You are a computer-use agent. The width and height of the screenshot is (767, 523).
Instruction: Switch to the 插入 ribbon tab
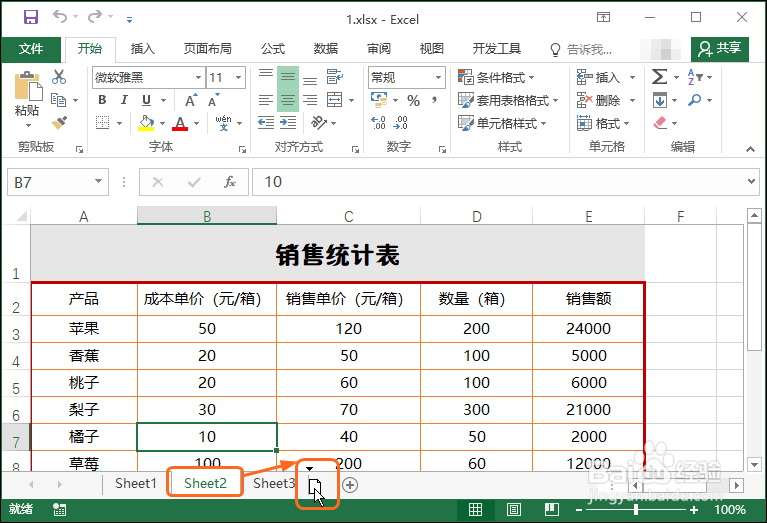pyautogui.click(x=143, y=49)
